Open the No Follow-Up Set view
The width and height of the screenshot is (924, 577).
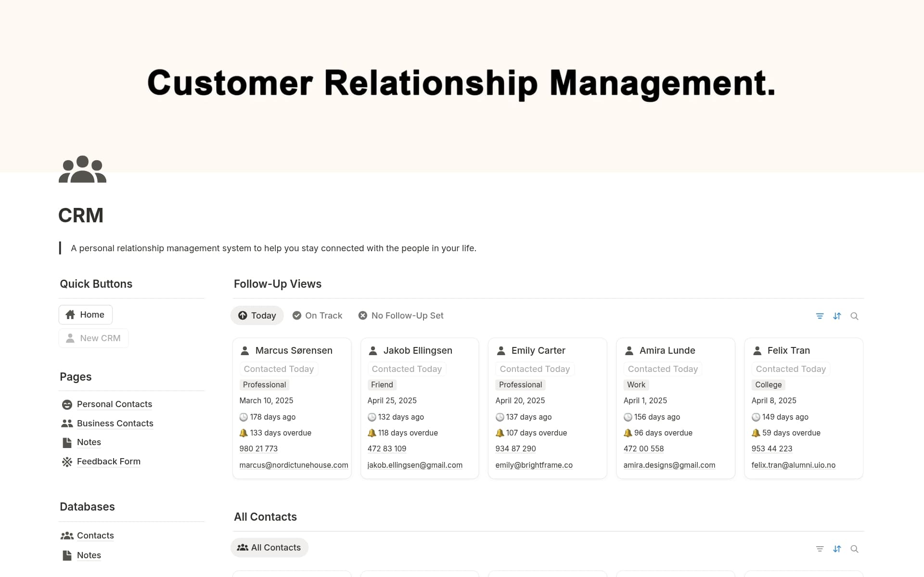click(x=401, y=315)
